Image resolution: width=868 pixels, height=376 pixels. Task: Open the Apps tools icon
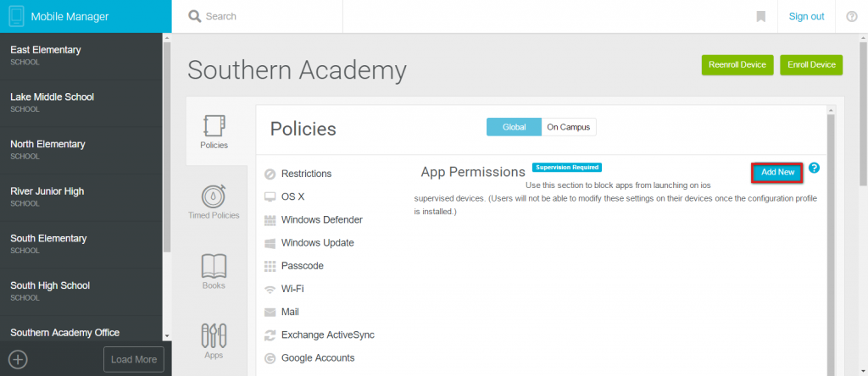[214, 335]
